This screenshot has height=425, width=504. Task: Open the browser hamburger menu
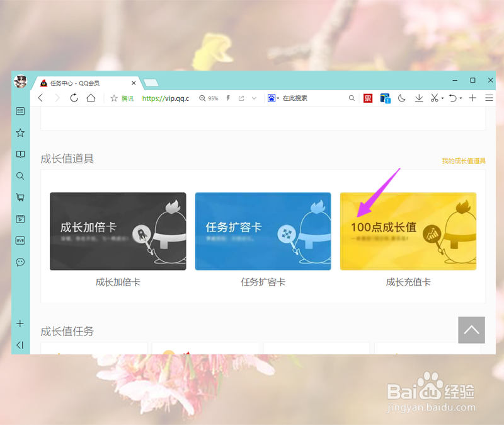(489, 98)
